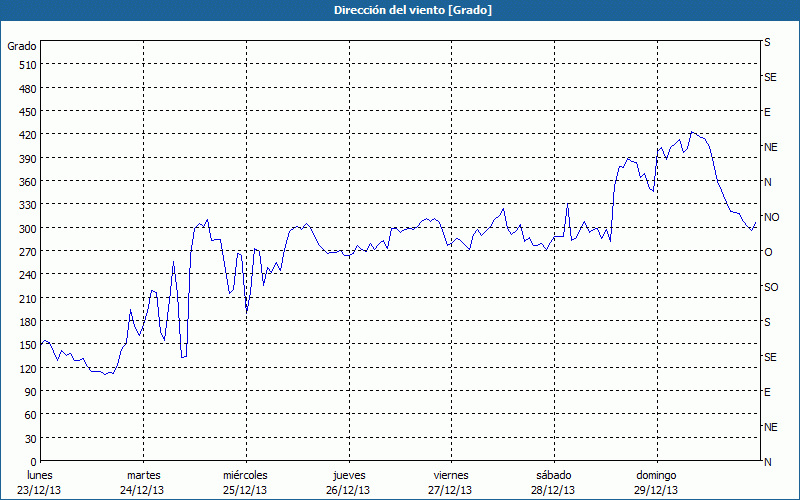Click the domingo 29/12/13 date label
Image resolution: width=800 pixels, height=500 pixels.
tap(656, 482)
